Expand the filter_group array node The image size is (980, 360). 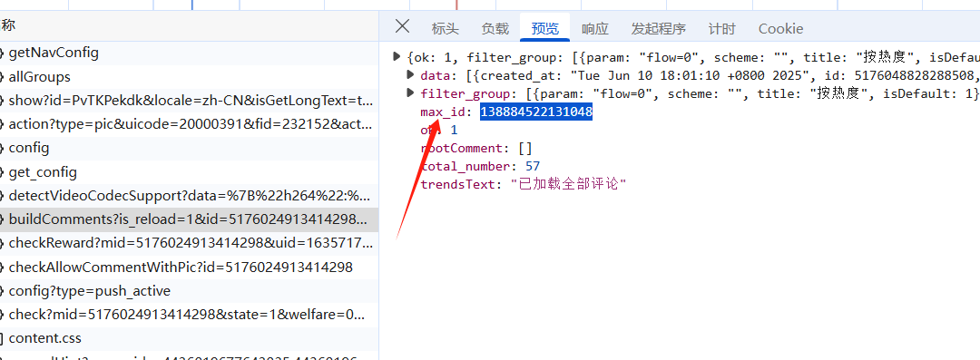pyautogui.click(x=410, y=93)
